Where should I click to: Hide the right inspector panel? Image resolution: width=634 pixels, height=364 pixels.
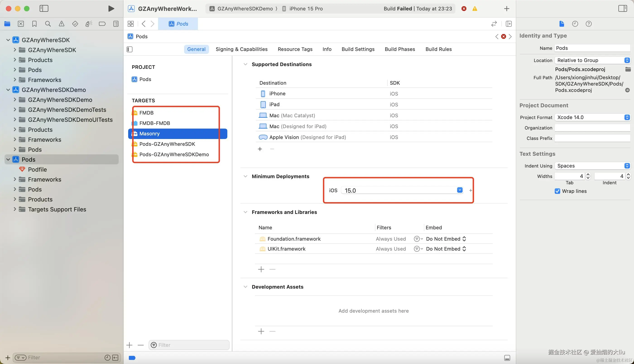click(622, 9)
